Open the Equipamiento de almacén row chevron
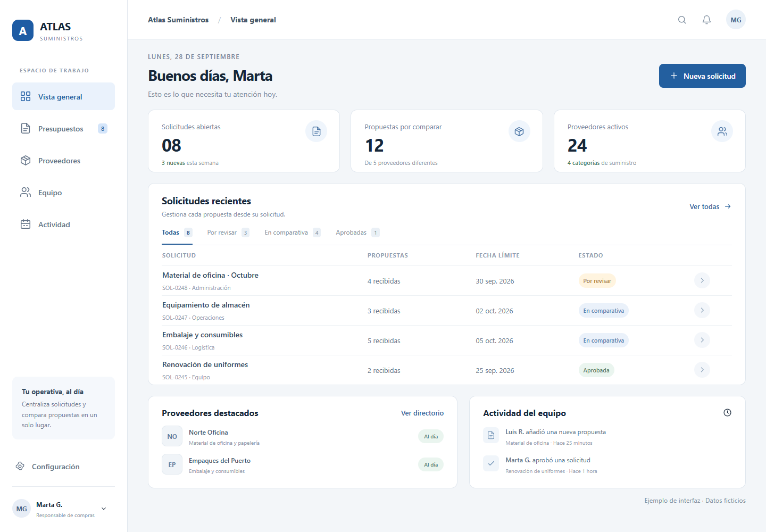The image size is (766, 532). 702,310
